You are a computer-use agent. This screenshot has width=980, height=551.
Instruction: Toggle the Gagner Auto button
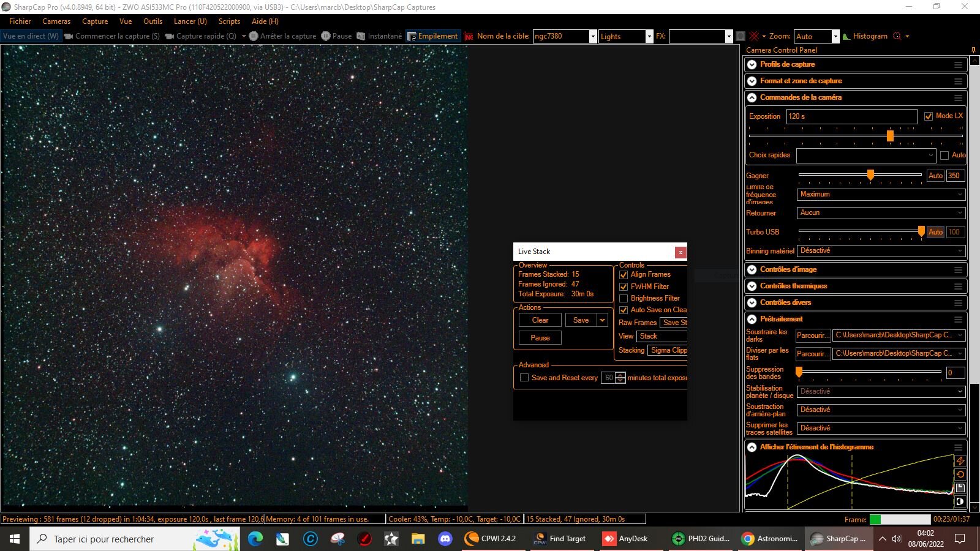(935, 176)
